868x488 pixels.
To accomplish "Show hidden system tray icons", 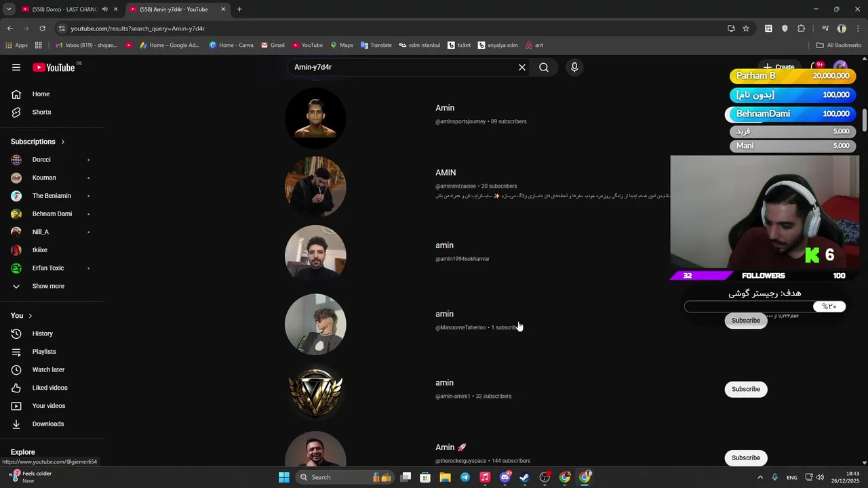I will point(759,477).
